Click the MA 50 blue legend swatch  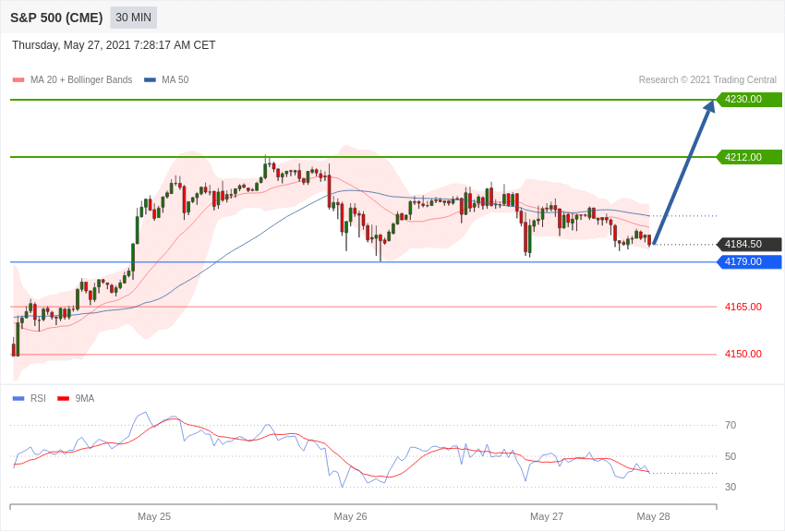(x=150, y=80)
